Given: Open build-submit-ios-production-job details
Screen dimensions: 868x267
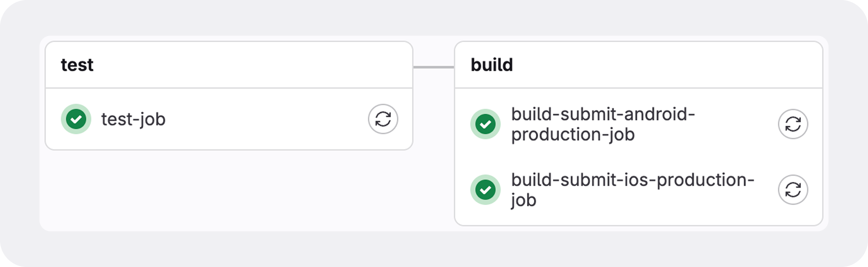Looking at the screenshot, I should (632, 190).
